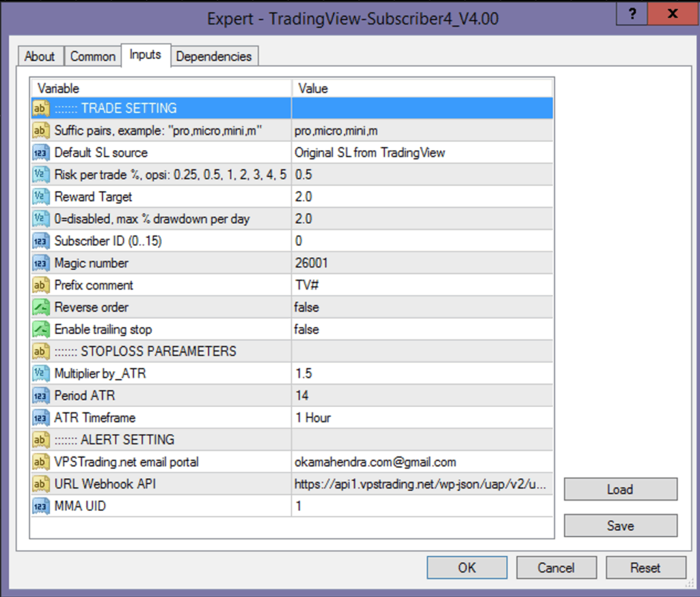Select the STOPLOSS PAREAMETERS row label
700x597 pixels.
(x=145, y=351)
